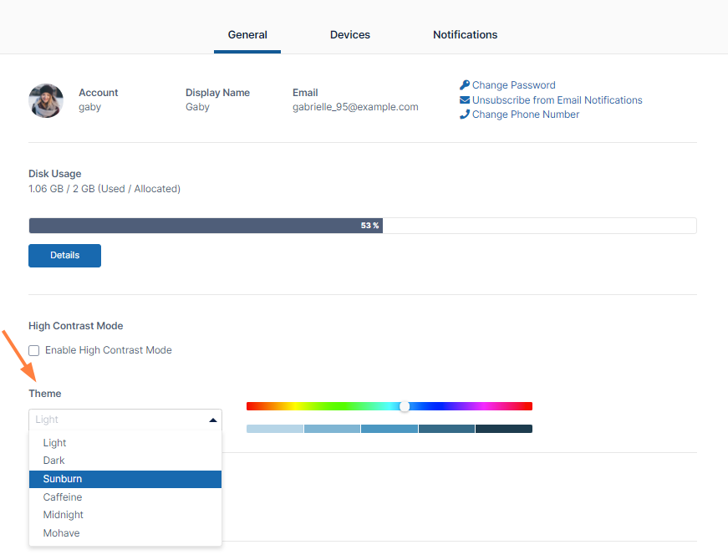Choose Midnight theme from list
728x560 pixels.
[64, 515]
